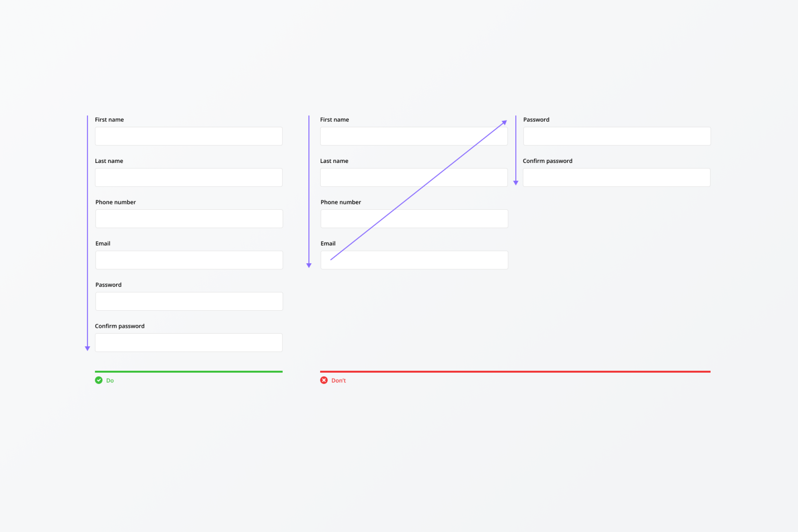Click the red divider line above Don't

515,371
